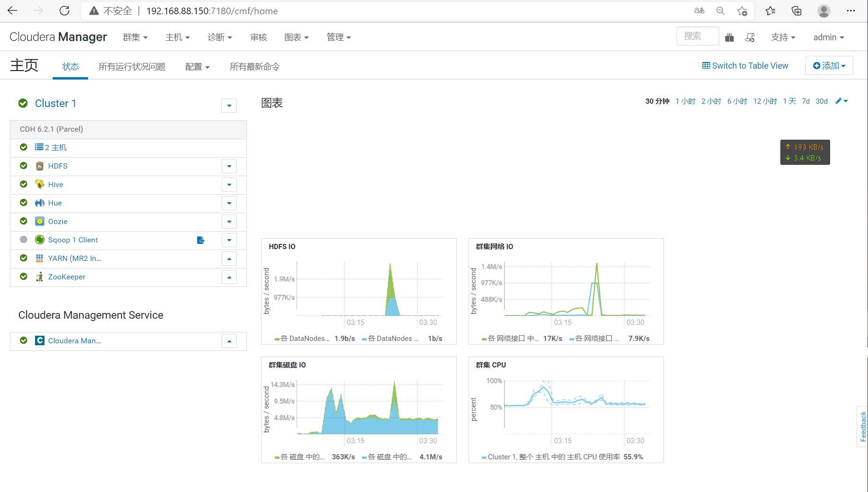Select the 30d time range
Viewport: 868px width, 492px height.
[x=822, y=101]
